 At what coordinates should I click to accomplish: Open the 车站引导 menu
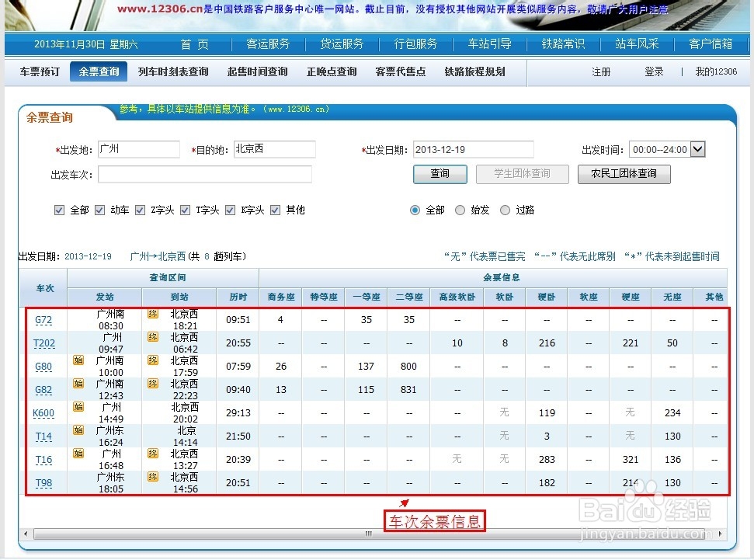point(489,44)
